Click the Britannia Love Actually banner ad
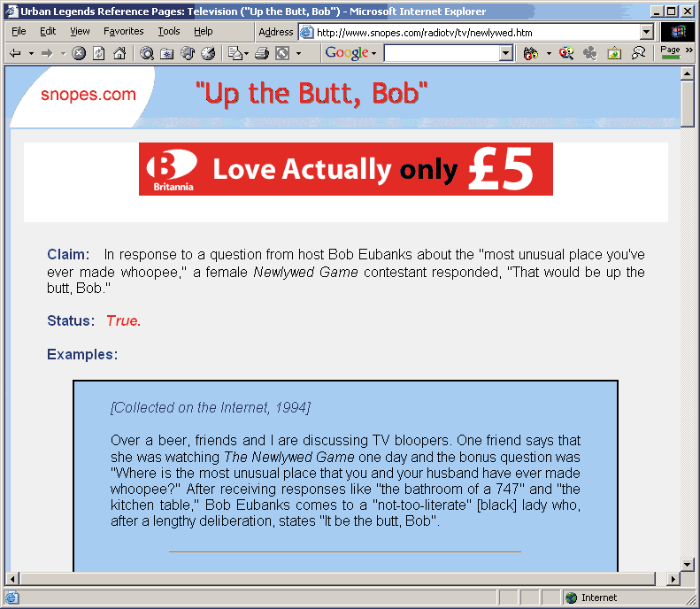This screenshot has height=609, width=700. (x=346, y=169)
